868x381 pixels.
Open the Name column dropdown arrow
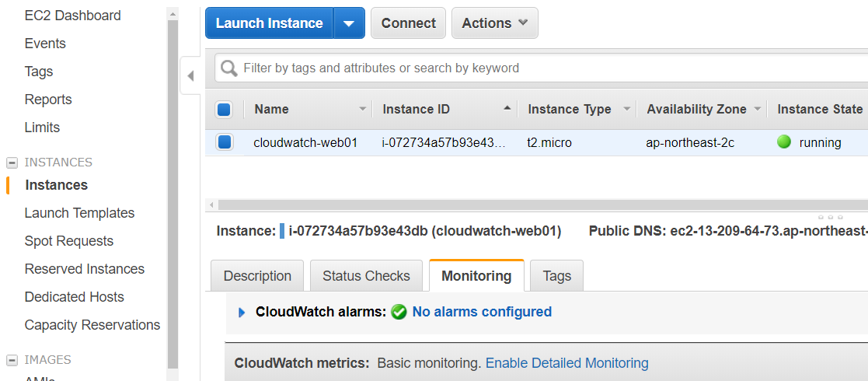(x=363, y=109)
